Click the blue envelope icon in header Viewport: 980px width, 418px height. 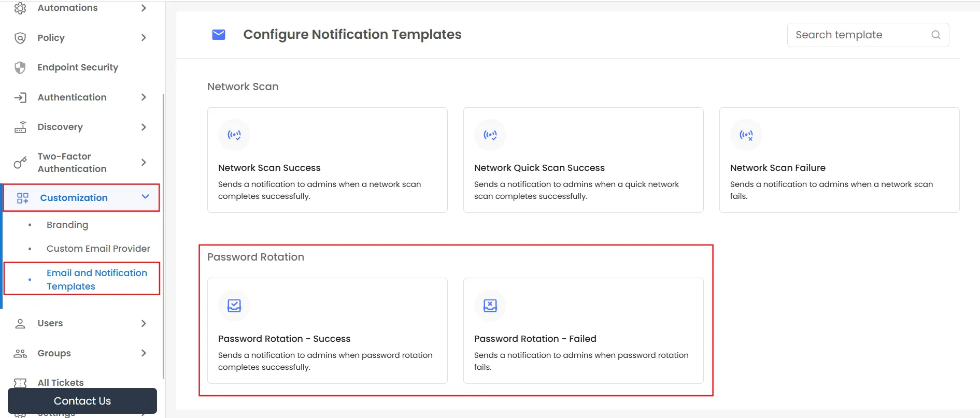click(x=219, y=35)
